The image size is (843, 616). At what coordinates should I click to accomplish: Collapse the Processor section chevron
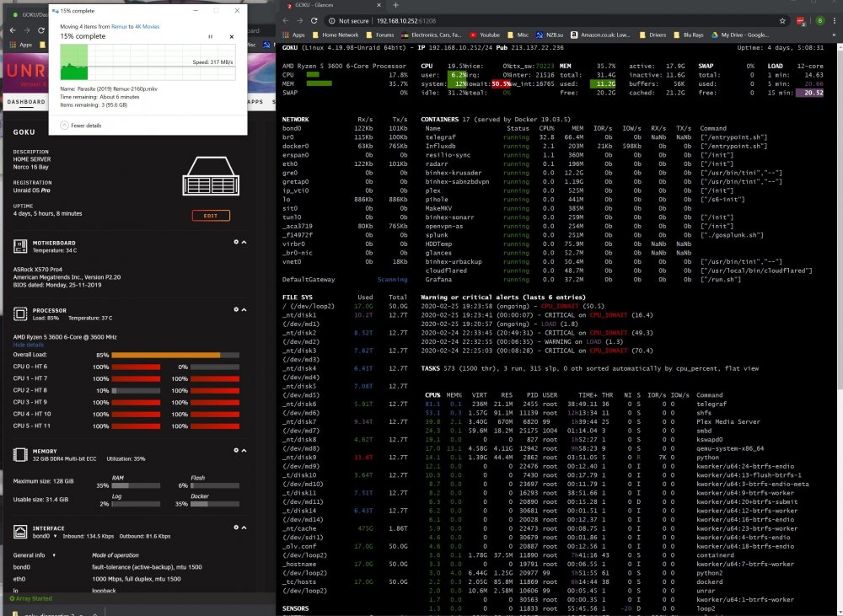244,309
